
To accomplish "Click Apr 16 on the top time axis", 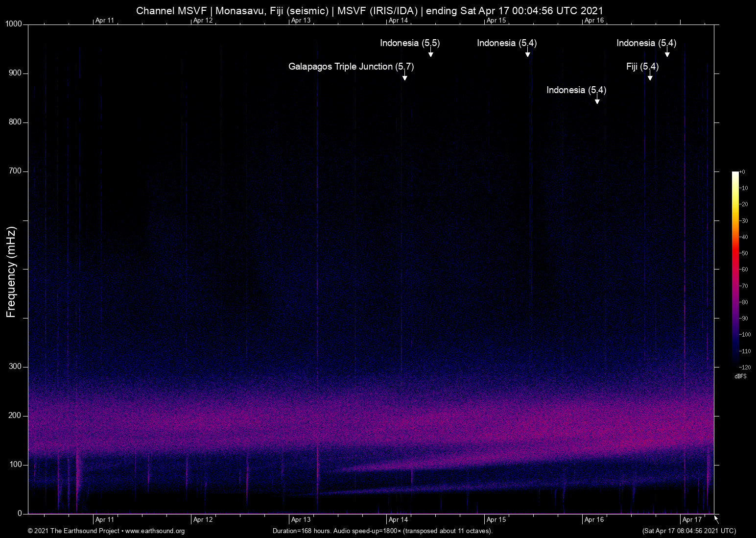I will [x=594, y=21].
